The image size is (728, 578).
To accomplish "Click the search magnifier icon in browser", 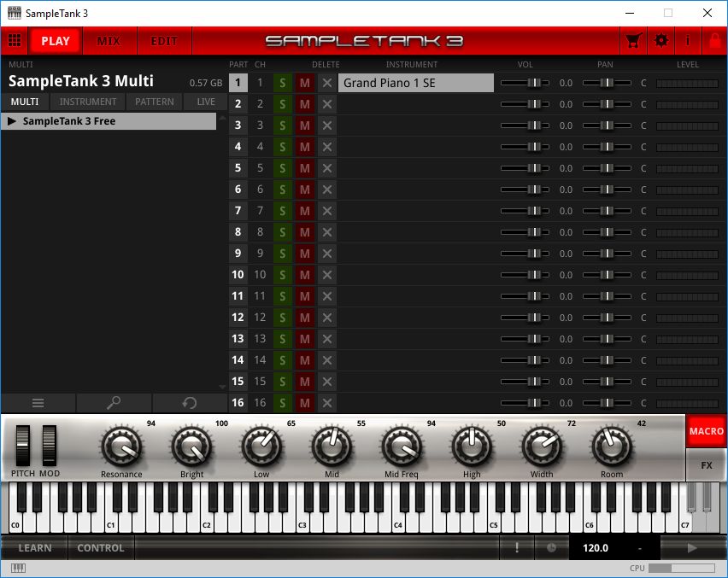I will [x=114, y=403].
